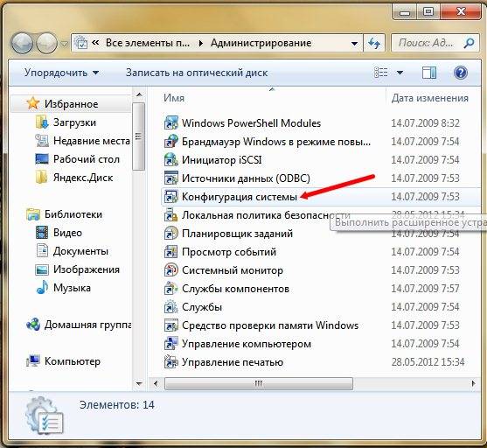This screenshot has height=448, width=487.
Task: Expand the address bar history dropdown
Action: click(354, 43)
